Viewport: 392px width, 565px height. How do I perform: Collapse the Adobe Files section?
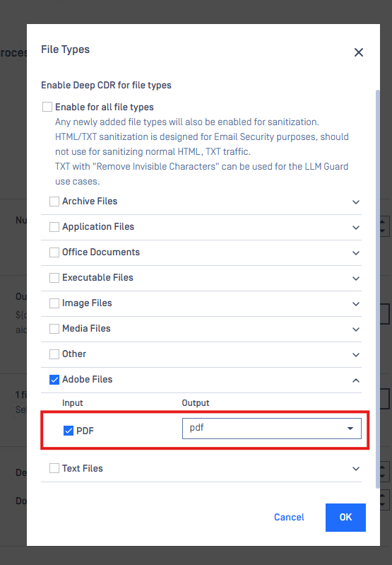click(356, 380)
